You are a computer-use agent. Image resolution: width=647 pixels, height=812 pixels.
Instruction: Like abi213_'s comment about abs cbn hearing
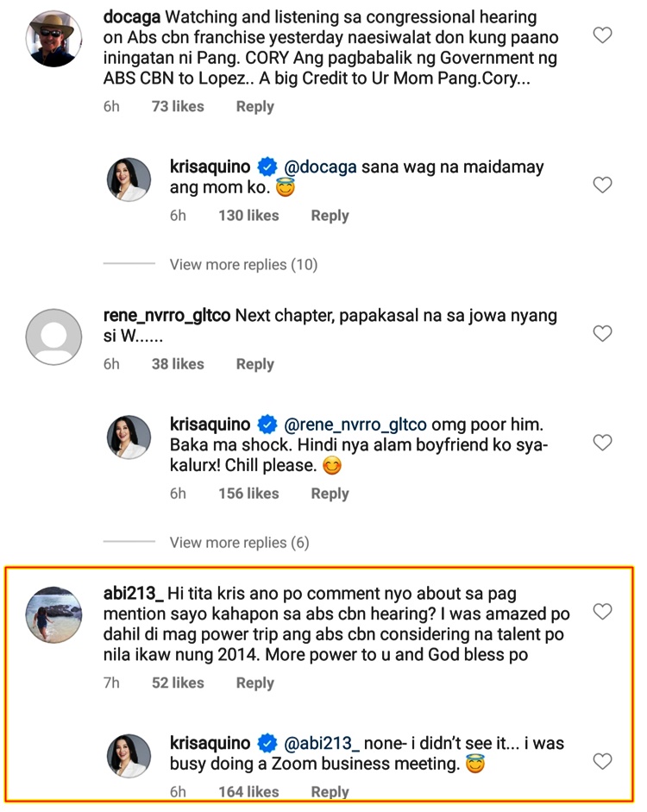tap(603, 612)
